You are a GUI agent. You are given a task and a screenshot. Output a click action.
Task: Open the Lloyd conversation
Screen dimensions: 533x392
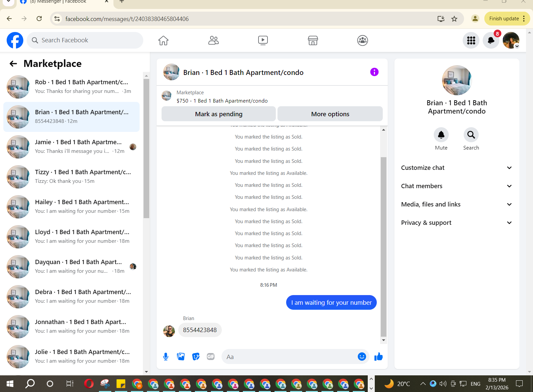(x=71, y=237)
